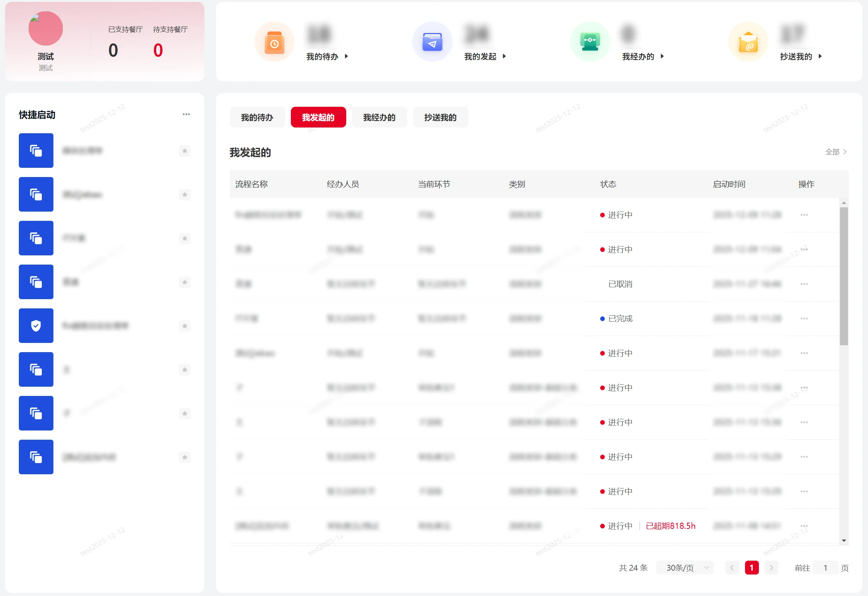The image size is (868, 596).
Task: Click the 状态 column header
Action: tap(608, 184)
